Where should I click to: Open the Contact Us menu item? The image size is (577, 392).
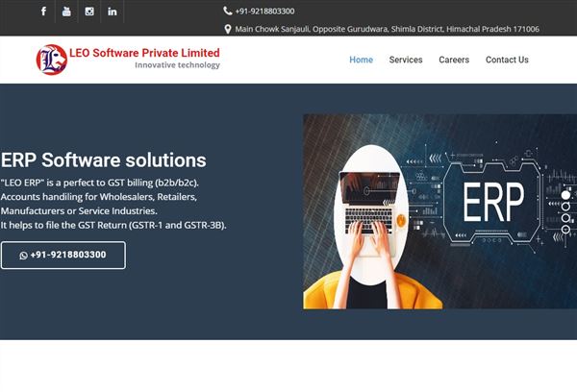tap(507, 60)
